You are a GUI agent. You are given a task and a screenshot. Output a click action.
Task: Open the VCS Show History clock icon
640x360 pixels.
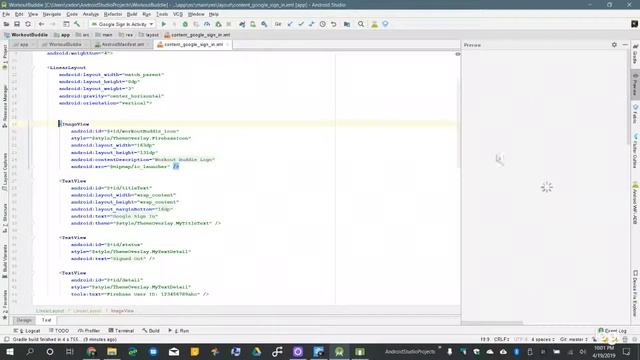point(322,24)
